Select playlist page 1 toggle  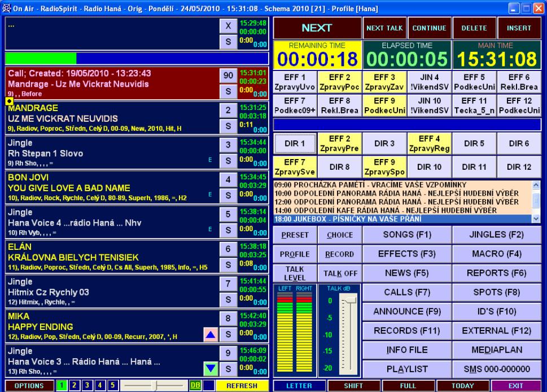(x=64, y=385)
